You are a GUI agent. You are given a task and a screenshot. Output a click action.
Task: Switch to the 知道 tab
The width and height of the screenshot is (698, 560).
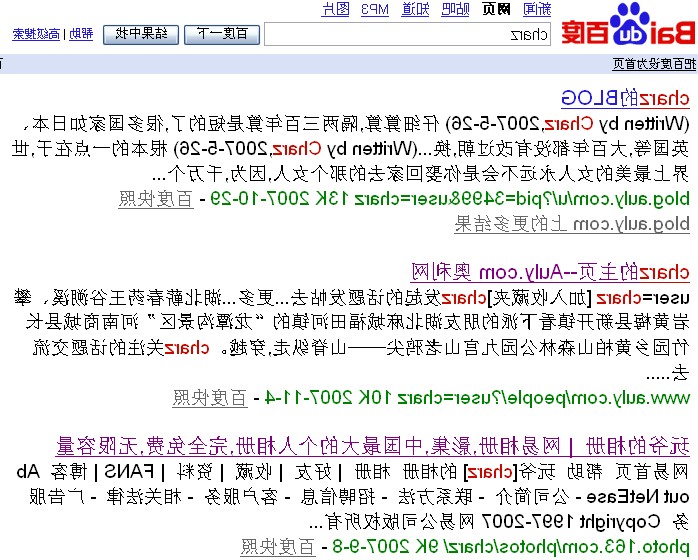(x=415, y=9)
